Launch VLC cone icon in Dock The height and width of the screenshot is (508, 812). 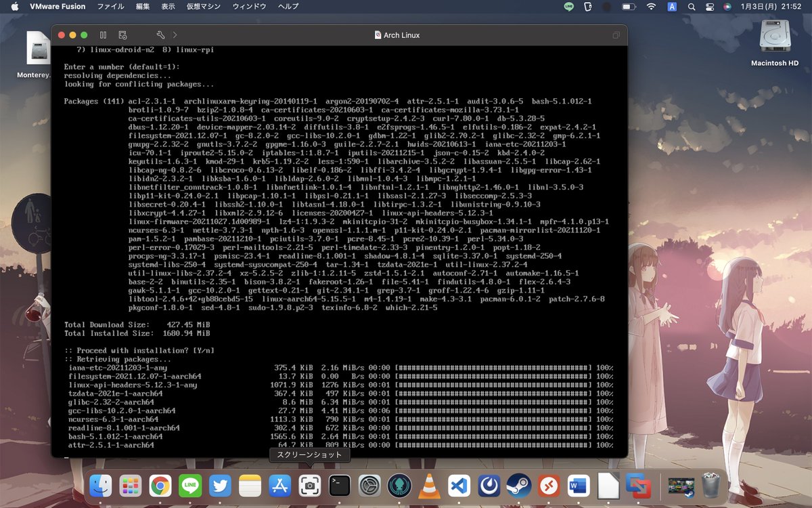pyautogui.click(x=429, y=485)
